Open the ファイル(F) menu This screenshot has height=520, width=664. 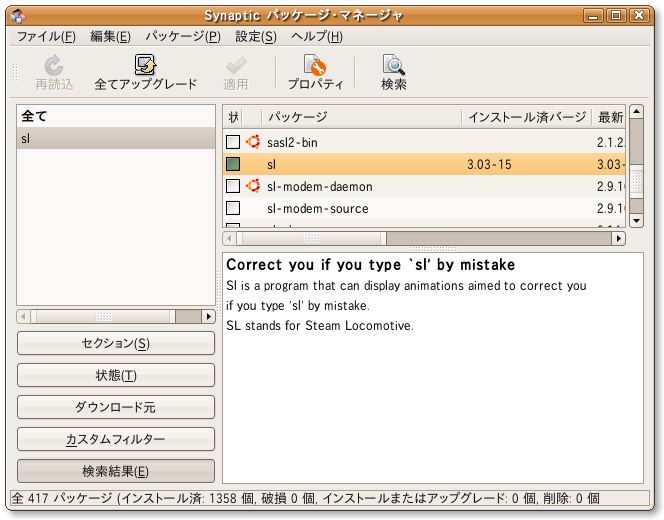coord(46,36)
